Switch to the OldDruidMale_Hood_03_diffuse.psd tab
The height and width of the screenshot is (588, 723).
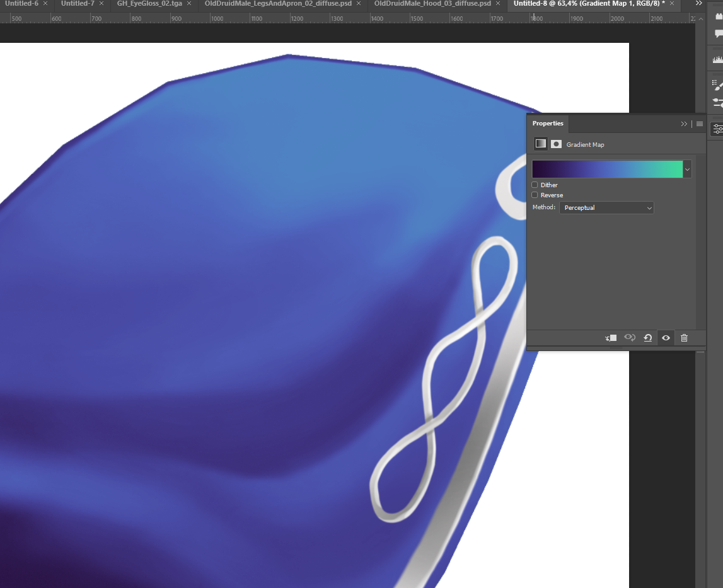click(432, 3)
